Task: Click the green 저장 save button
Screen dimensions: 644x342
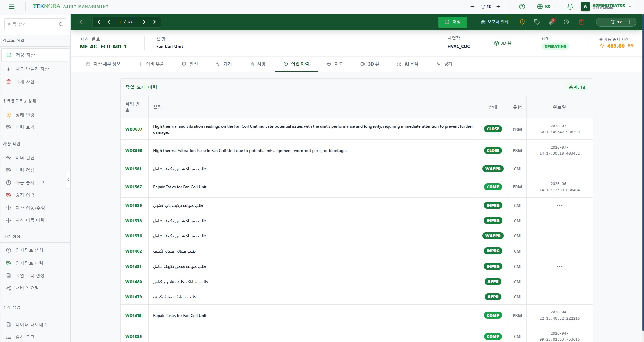Action: [452, 22]
